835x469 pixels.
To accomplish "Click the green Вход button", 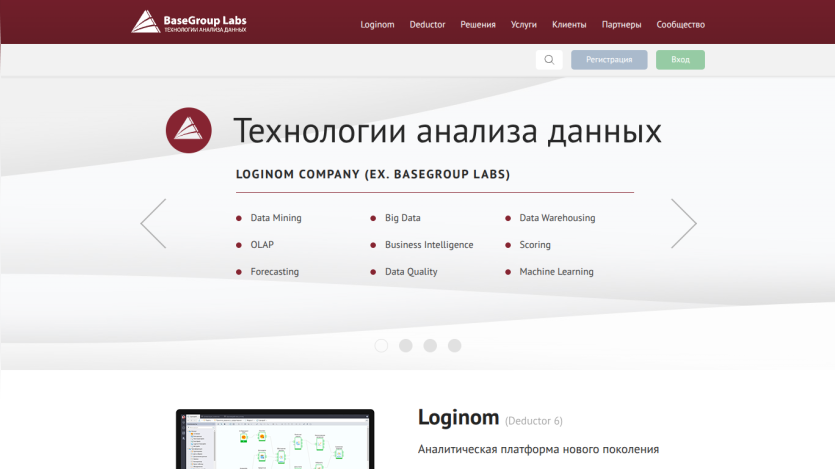I will [x=680, y=60].
